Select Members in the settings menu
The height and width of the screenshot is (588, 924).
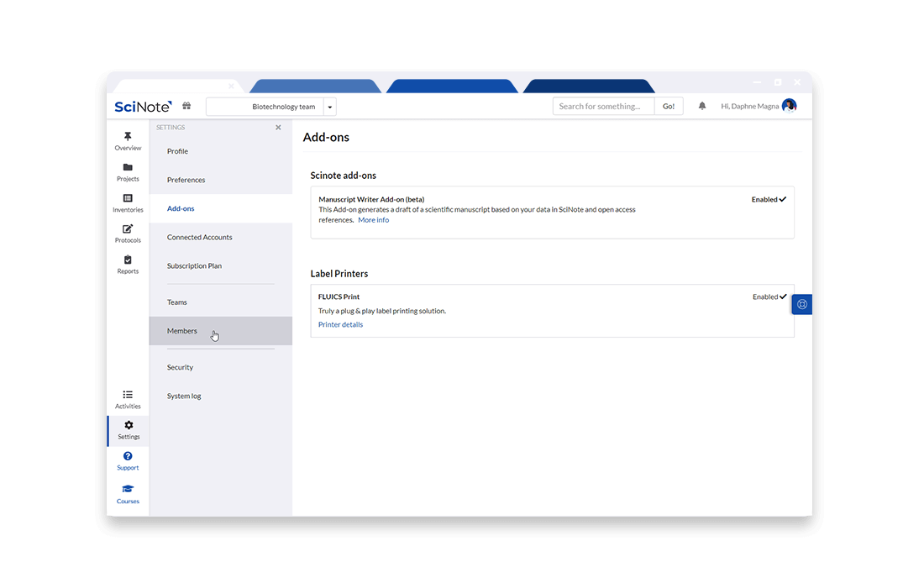click(182, 330)
